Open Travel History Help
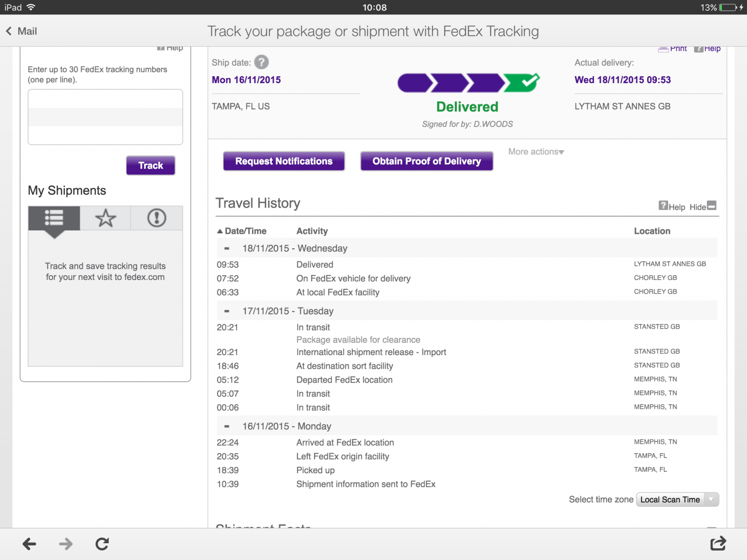The image size is (747, 560). pos(672,206)
